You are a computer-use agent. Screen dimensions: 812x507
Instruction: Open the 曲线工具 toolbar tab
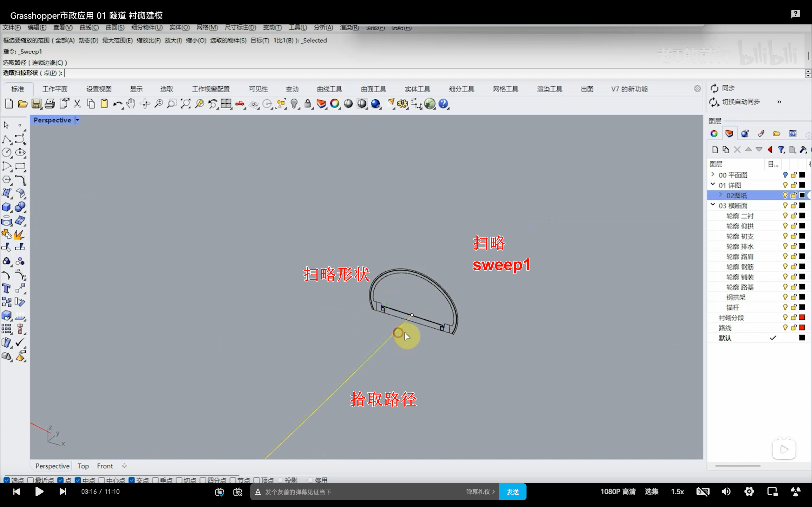329,89
